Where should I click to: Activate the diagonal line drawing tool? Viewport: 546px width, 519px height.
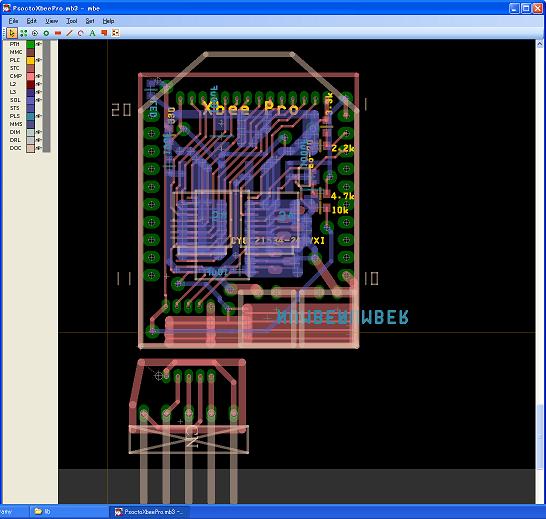pyautogui.click(x=69, y=33)
